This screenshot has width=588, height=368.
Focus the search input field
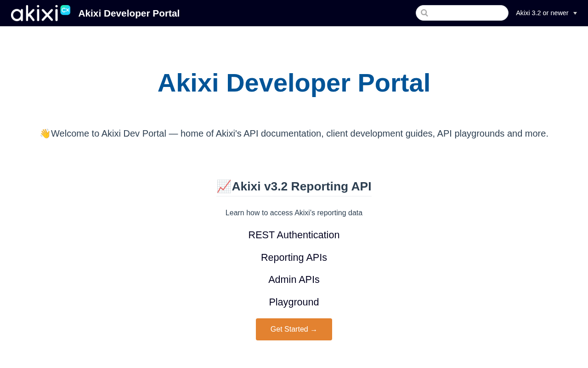(462, 13)
